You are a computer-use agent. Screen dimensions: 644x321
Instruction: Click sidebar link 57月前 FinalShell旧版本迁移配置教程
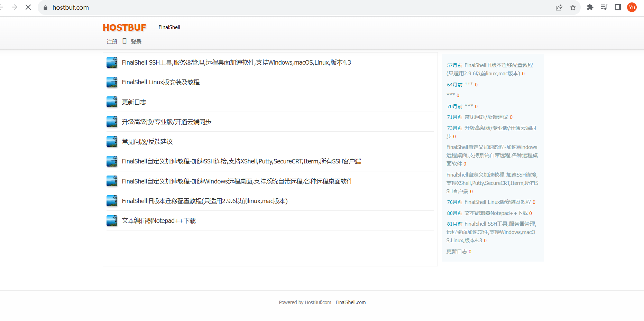[490, 69]
